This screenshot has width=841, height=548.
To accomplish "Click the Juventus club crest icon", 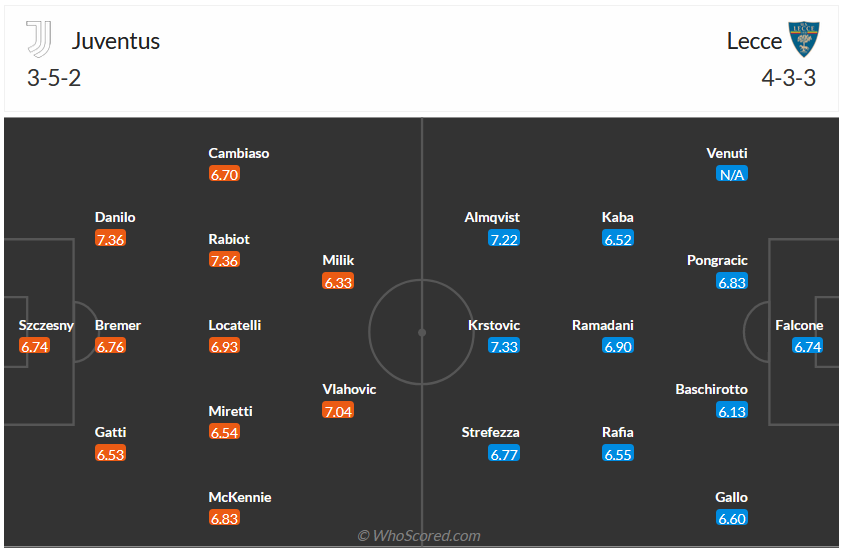I will [38, 40].
